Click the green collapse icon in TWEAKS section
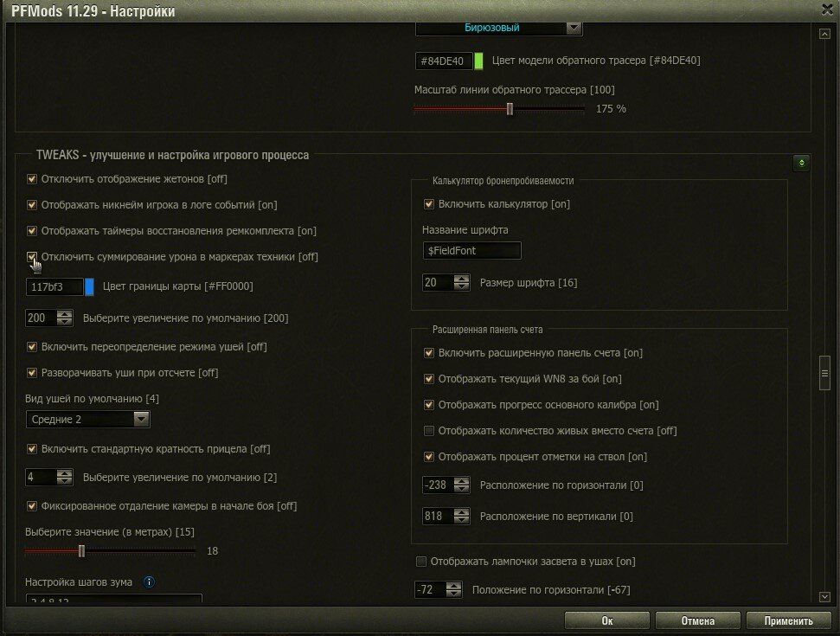Screen dimensions: 840x636 [x=801, y=163]
